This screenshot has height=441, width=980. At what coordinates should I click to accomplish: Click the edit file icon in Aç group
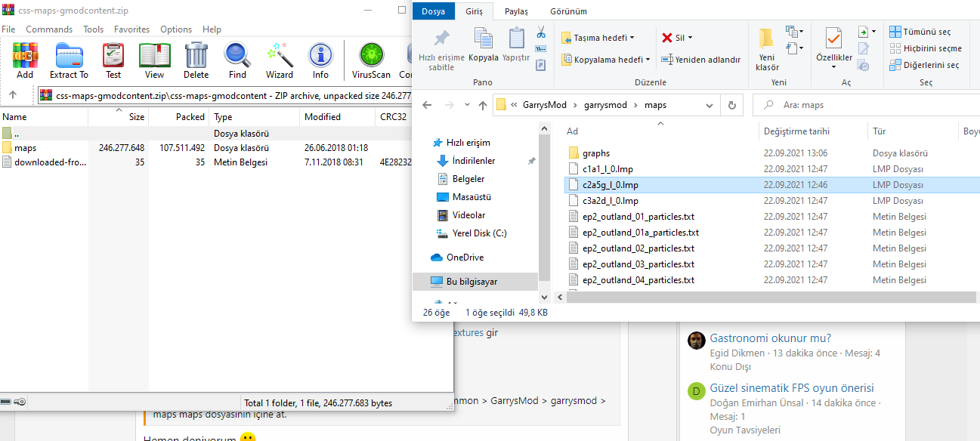pyautogui.click(x=864, y=49)
